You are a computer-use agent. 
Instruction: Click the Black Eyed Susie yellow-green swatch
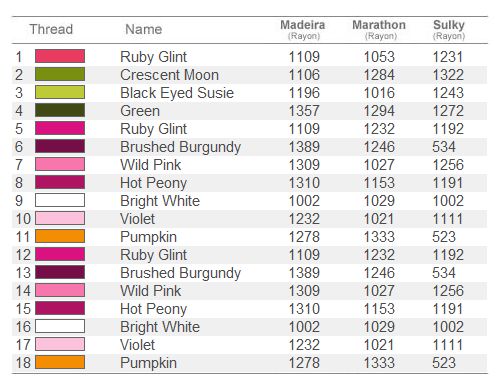pos(60,92)
